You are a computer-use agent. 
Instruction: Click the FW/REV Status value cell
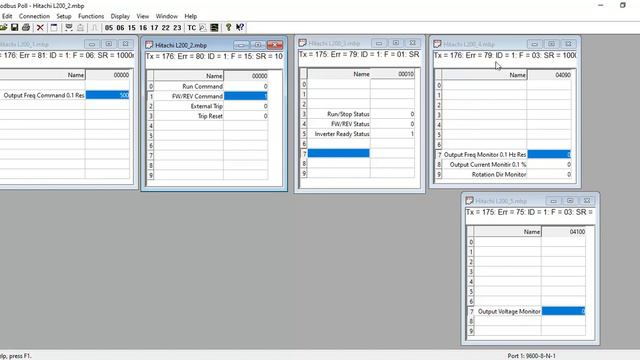tap(392, 124)
